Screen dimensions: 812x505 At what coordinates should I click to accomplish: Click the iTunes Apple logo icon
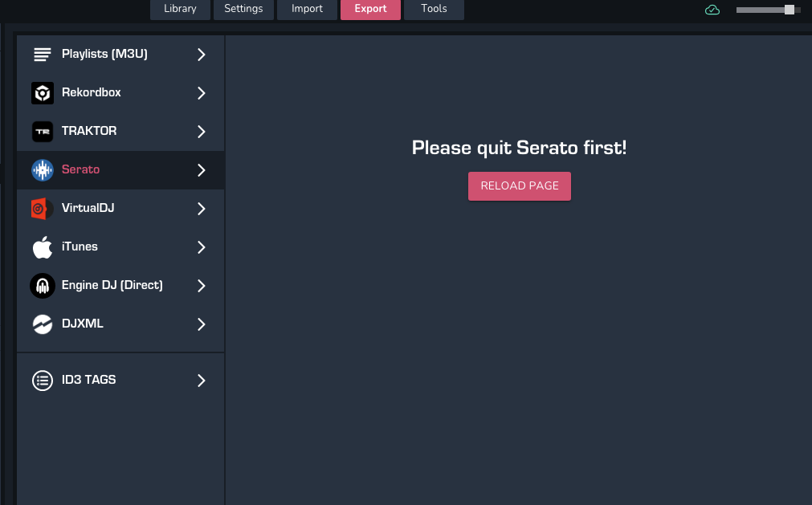[42, 247]
